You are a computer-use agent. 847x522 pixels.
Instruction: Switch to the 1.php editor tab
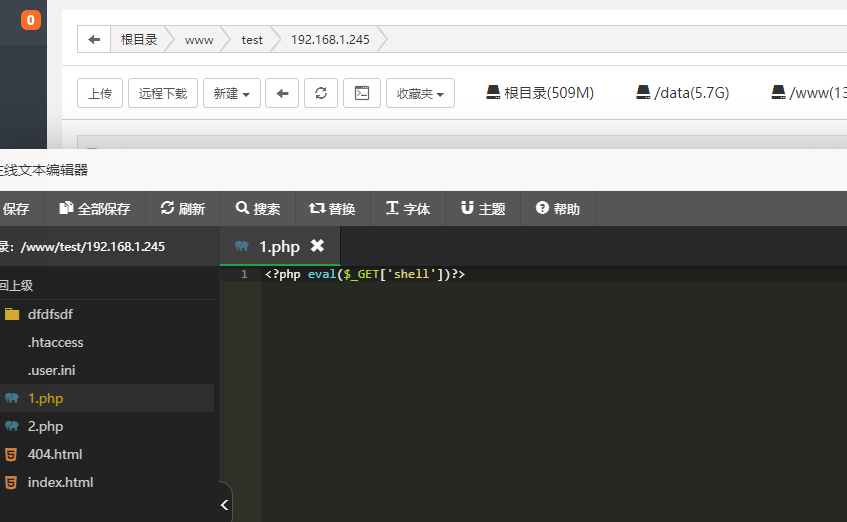pos(279,246)
